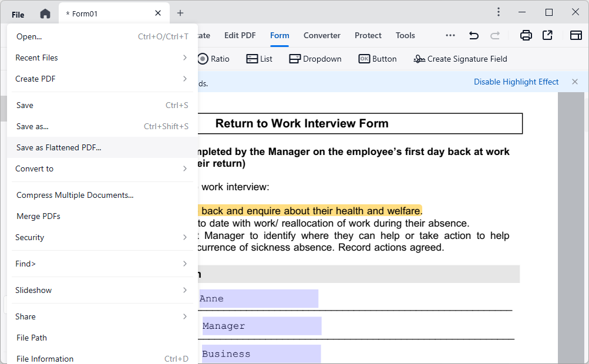Screen dimensions: 589x364
Task: Open the overflow menu with three dots
Action: [x=450, y=35]
